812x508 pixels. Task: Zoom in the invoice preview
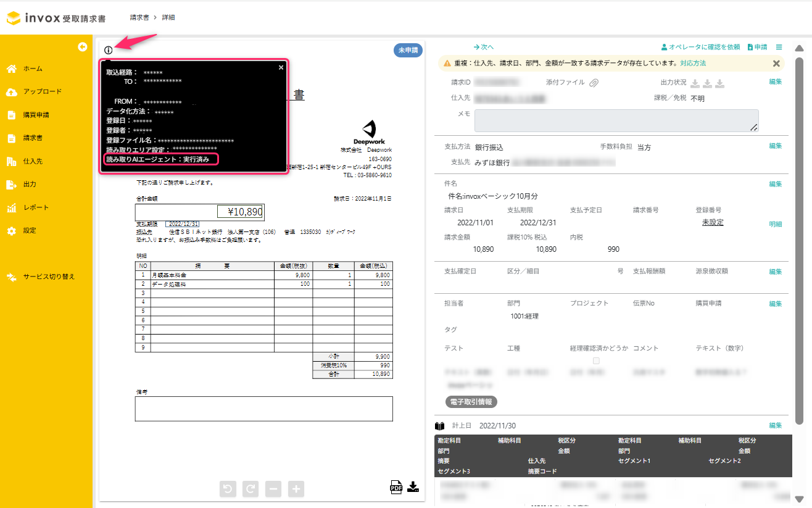(296, 489)
